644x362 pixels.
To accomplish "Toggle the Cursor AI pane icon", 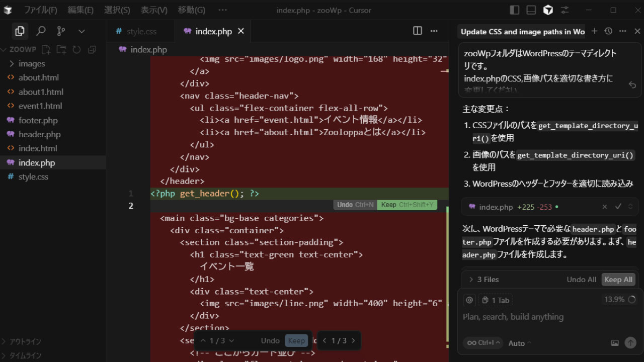I will [548, 10].
